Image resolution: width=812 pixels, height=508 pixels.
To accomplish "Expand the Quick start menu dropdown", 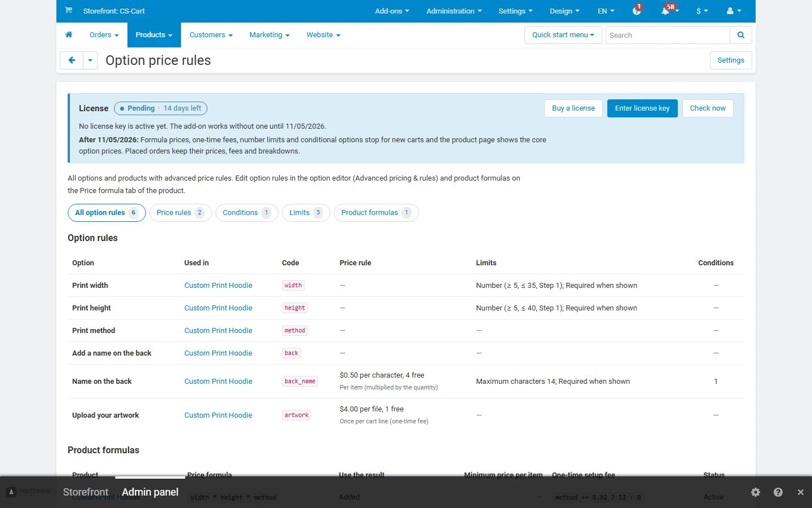I will (563, 35).
